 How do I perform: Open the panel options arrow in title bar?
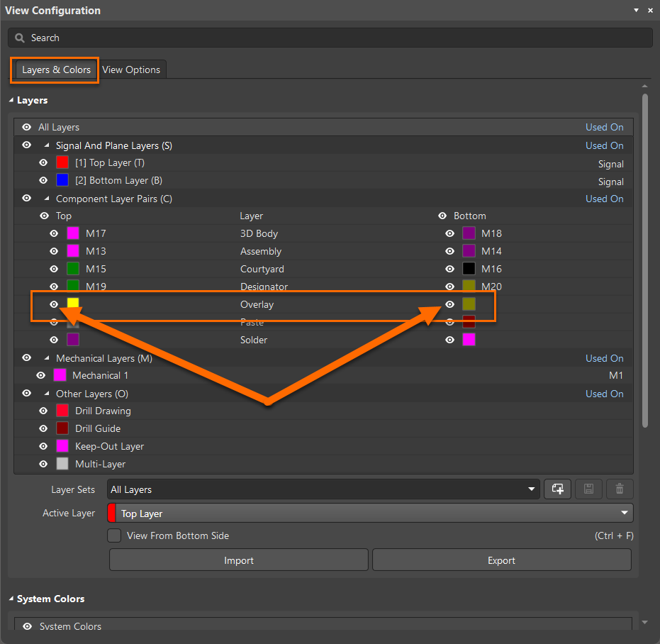636,11
